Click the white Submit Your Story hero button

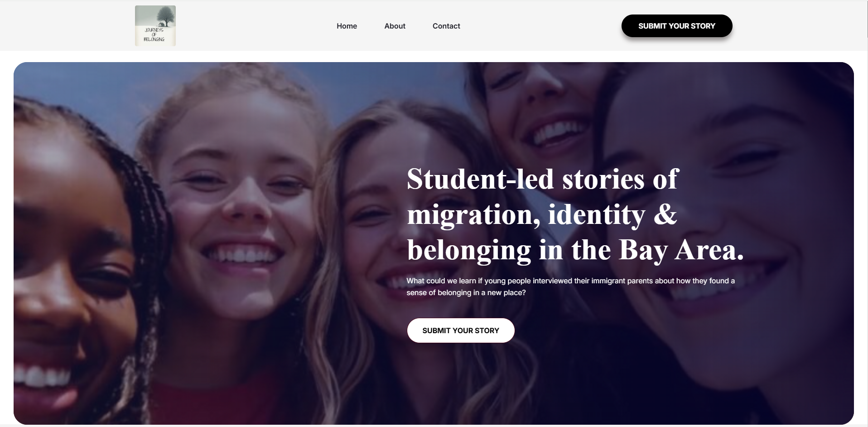click(461, 330)
